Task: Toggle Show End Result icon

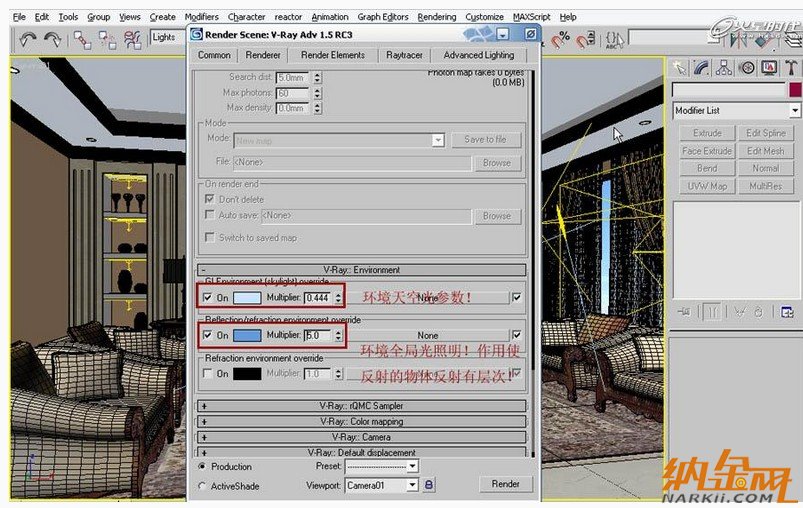Action: [x=711, y=312]
